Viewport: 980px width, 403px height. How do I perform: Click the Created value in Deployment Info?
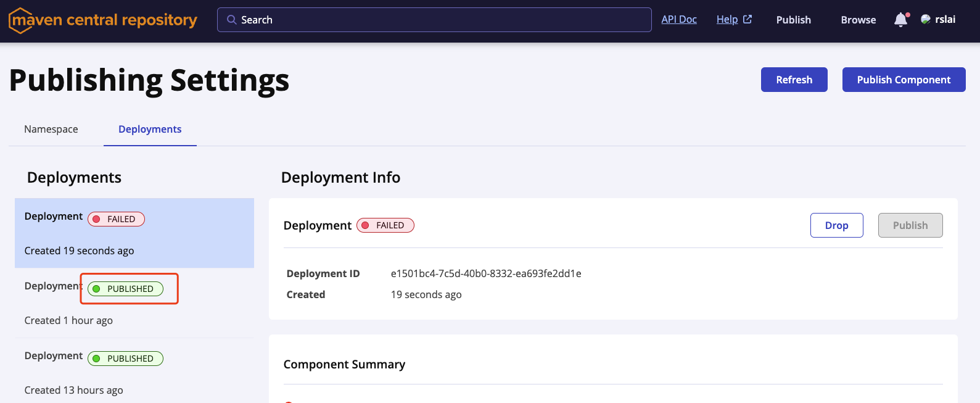tap(426, 294)
